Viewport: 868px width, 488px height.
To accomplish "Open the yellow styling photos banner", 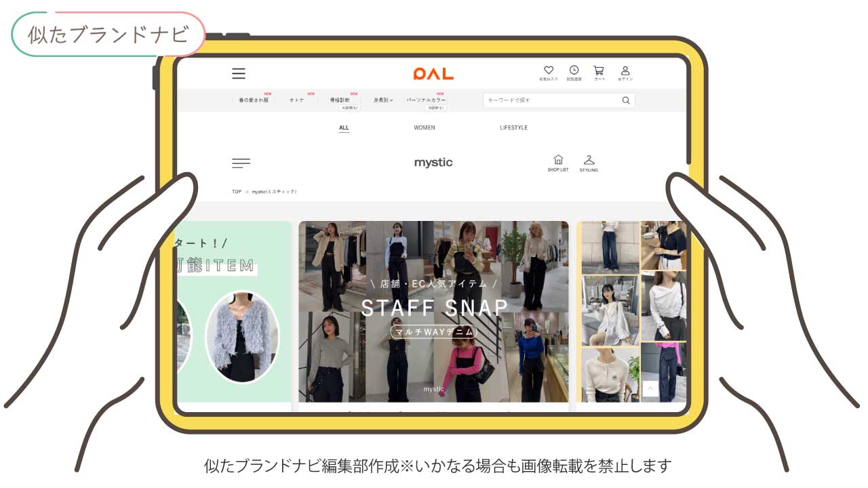I will pos(631,312).
